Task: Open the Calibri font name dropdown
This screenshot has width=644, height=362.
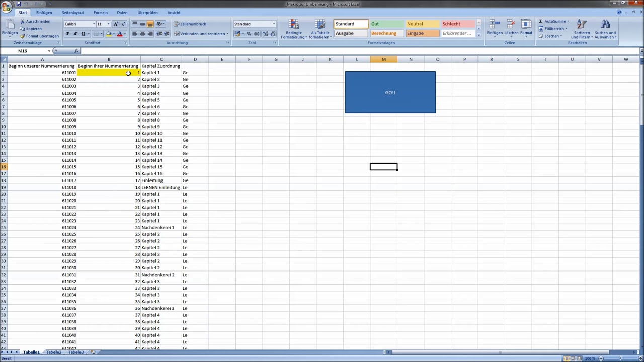Action: pos(94,24)
